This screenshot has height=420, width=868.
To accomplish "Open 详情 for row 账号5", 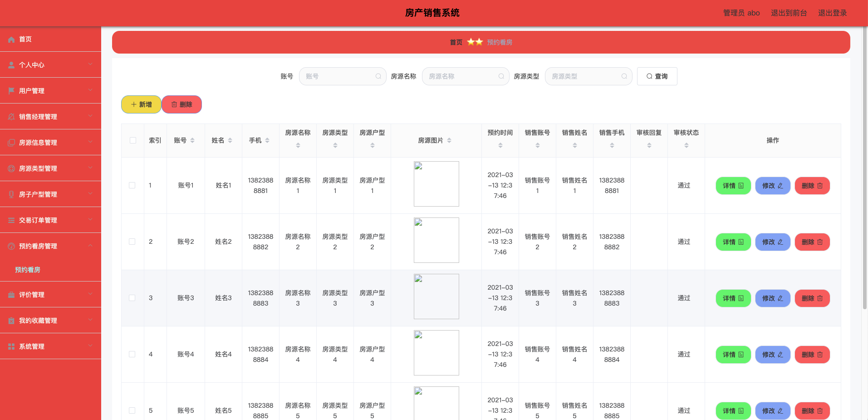I will point(733,411).
